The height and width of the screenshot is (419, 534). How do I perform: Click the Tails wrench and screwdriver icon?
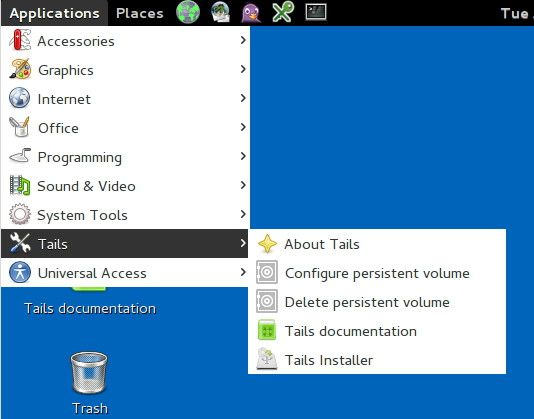pos(20,243)
